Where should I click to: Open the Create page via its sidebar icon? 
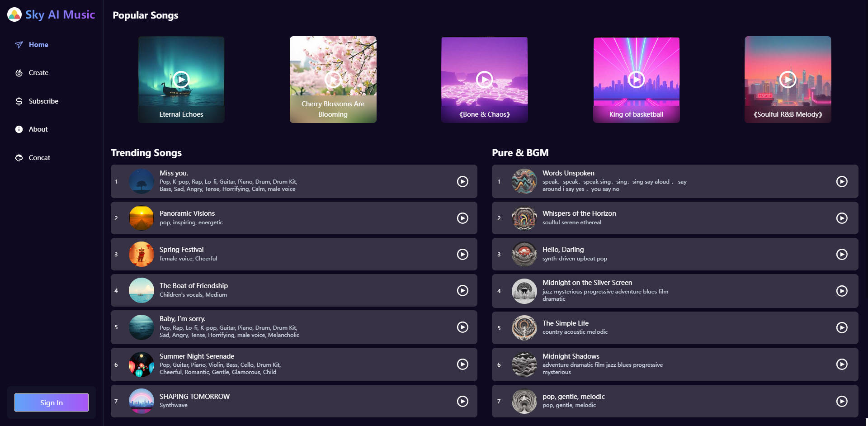coord(18,72)
